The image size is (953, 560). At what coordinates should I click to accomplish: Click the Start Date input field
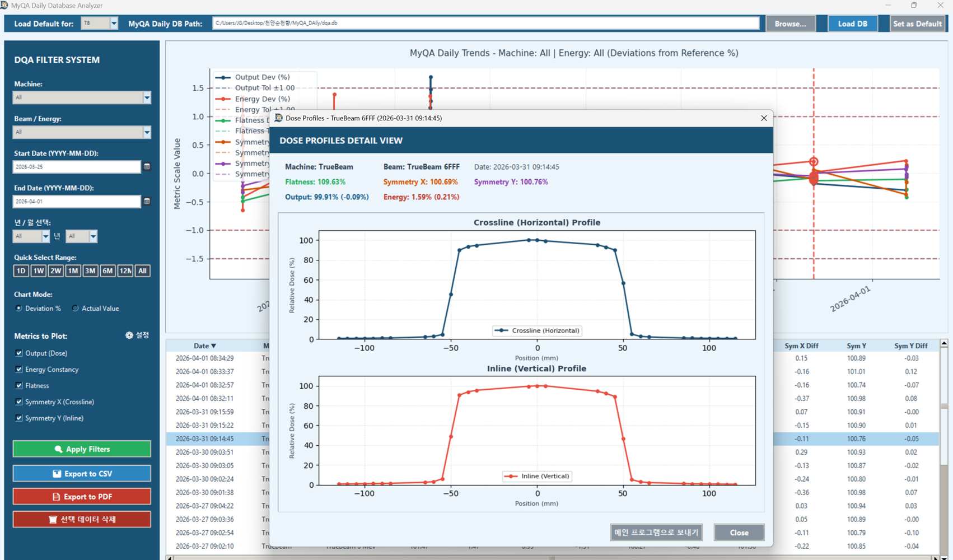point(77,167)
